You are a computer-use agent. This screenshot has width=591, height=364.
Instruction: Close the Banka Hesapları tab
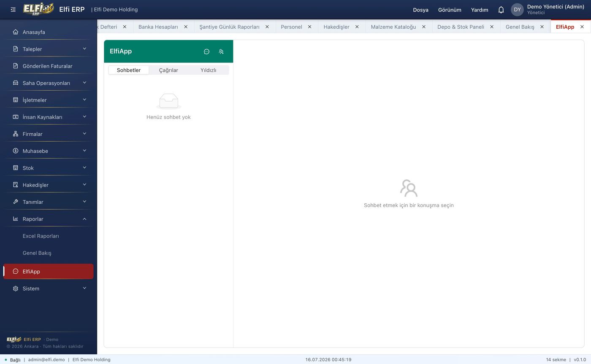(x=186, y=27)
